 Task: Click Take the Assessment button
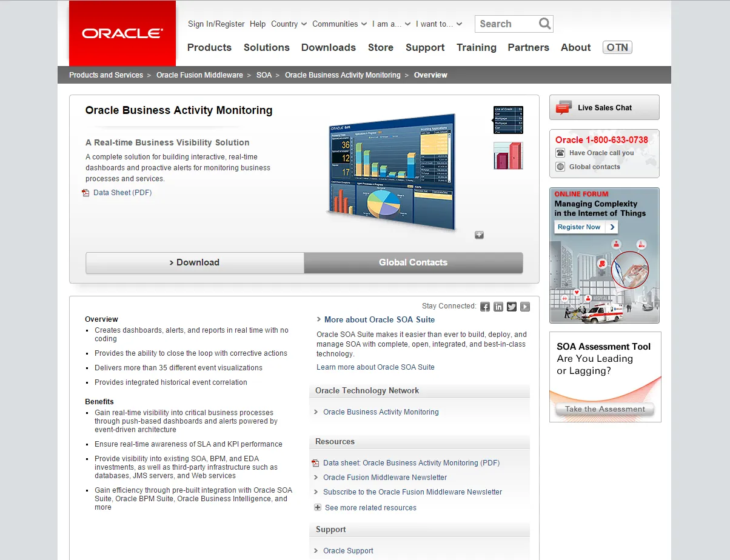coord(605,410)
